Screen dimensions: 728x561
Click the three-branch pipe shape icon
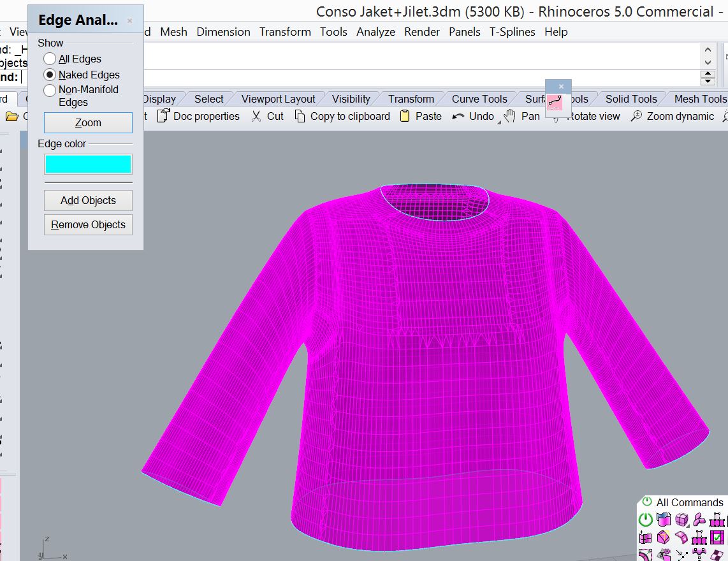pos(699,519)
